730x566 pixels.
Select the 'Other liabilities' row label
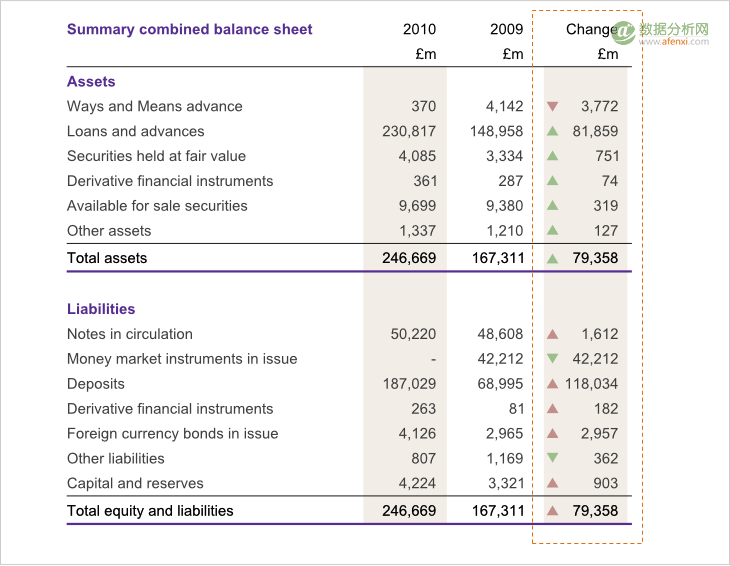[x=116, y=458]
